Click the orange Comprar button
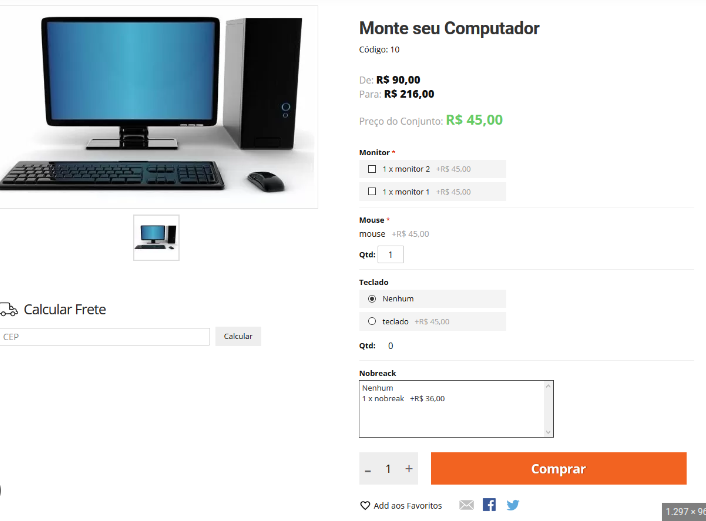706x521 pixels. [559, 468]
